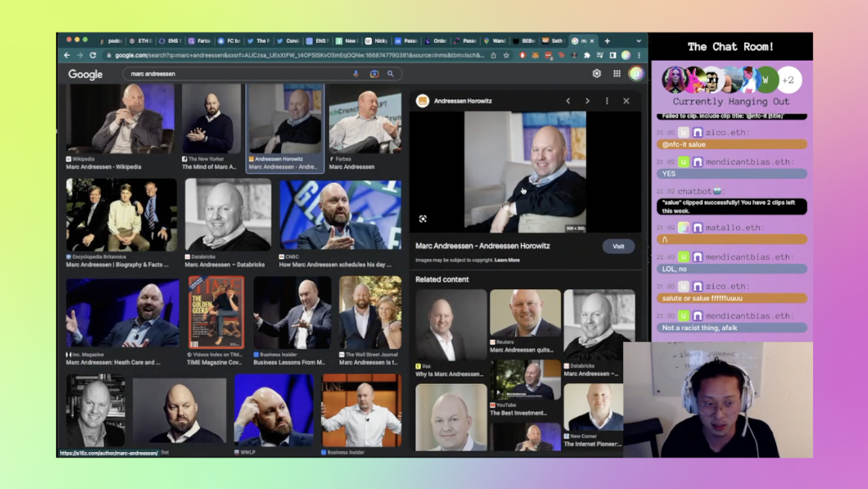
Task: Search inside the image with the Lens icon
Action: (423, 219)
